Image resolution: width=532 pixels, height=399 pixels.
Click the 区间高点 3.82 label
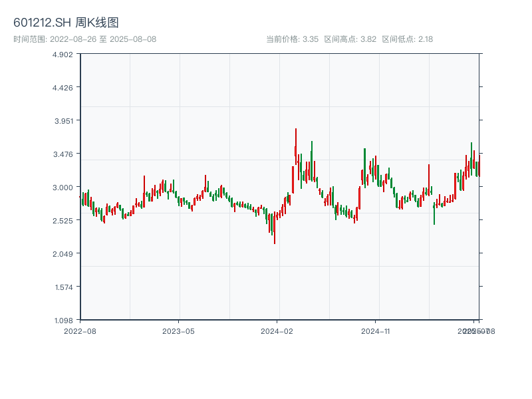(350, 39)
